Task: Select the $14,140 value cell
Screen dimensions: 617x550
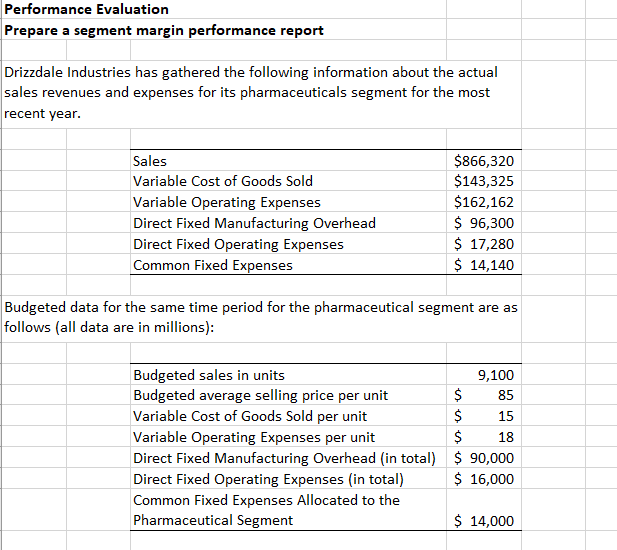Action: point(484,264)
